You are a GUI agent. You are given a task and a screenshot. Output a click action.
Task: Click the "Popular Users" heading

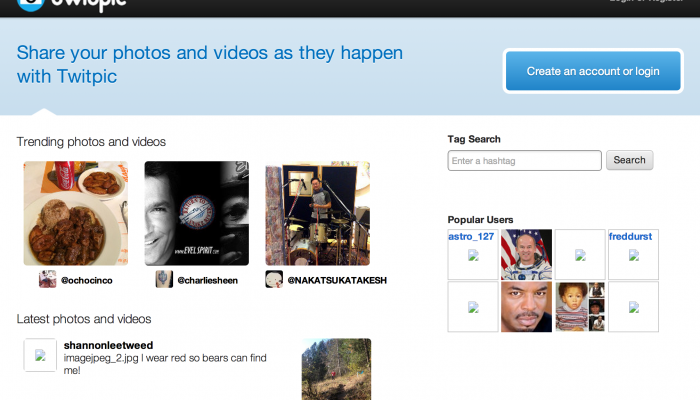click(480, 220)
